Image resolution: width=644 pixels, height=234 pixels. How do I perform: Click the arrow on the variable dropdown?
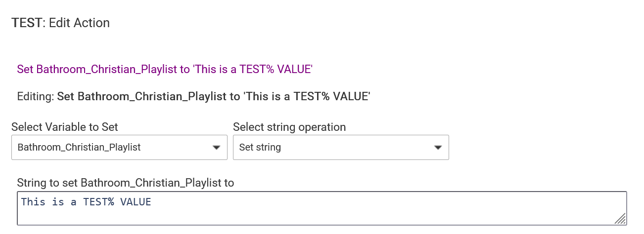[x=216, y=148]
